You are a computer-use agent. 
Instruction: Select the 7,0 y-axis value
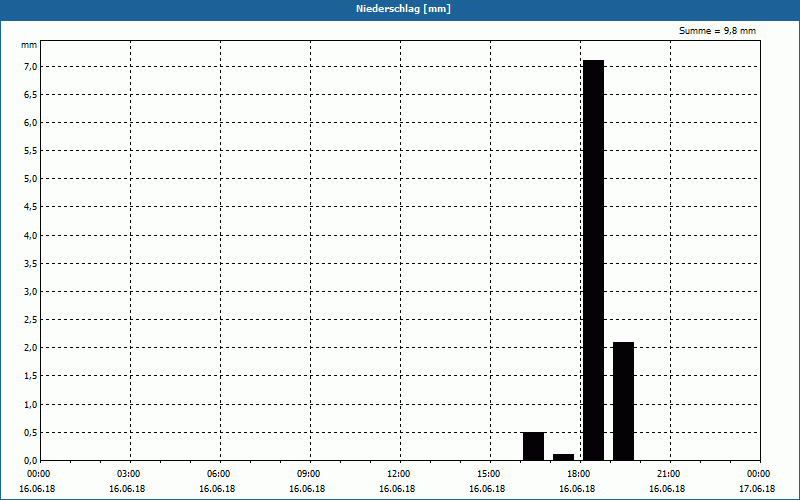tap(30, 66)
